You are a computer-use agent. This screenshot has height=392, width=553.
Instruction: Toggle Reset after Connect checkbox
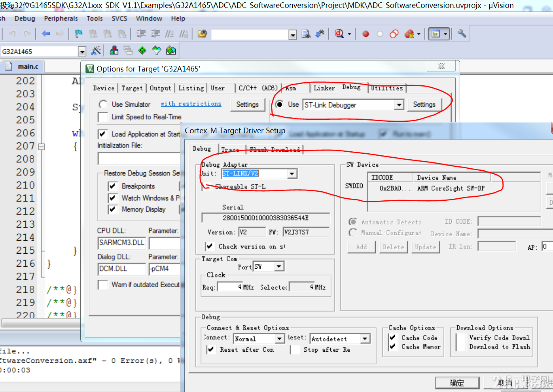211,350
